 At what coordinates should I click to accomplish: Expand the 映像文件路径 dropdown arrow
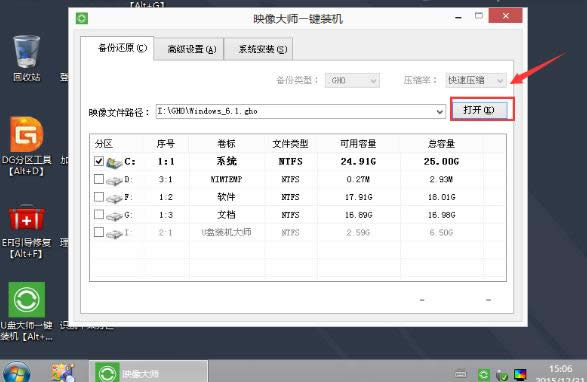pos(440,112)
